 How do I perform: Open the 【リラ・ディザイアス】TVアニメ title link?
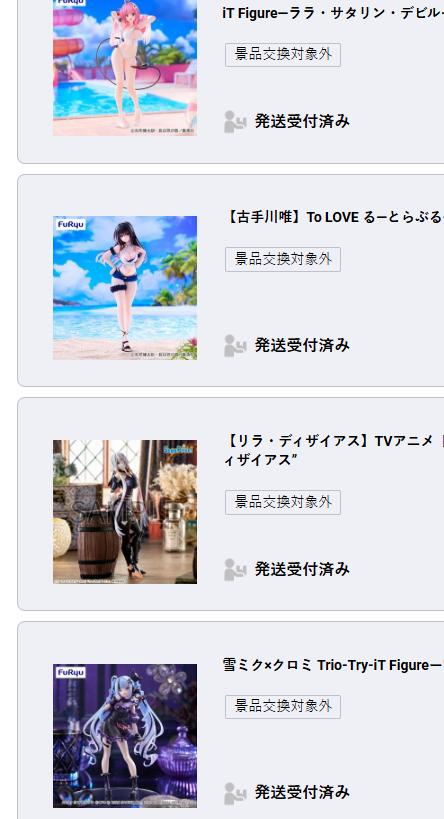[333, 451]
